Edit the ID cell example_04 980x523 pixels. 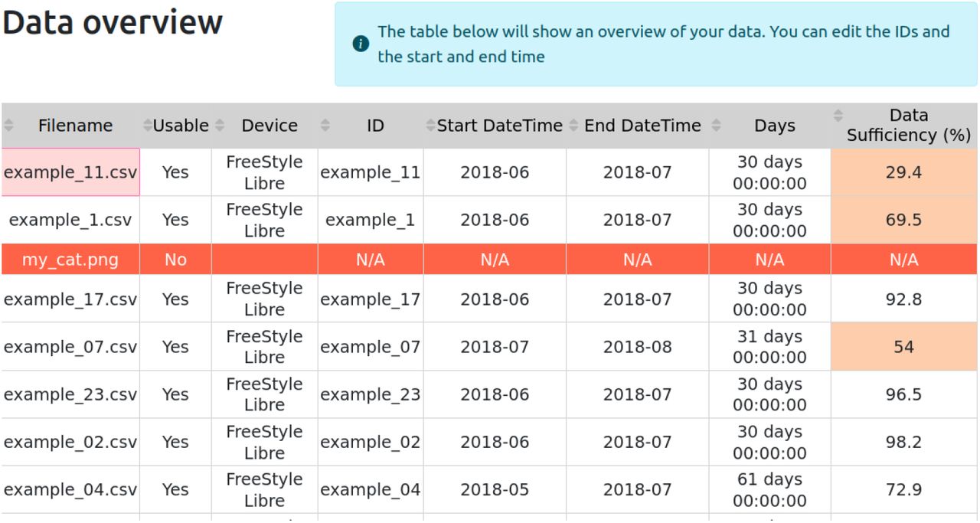[371, 489]
